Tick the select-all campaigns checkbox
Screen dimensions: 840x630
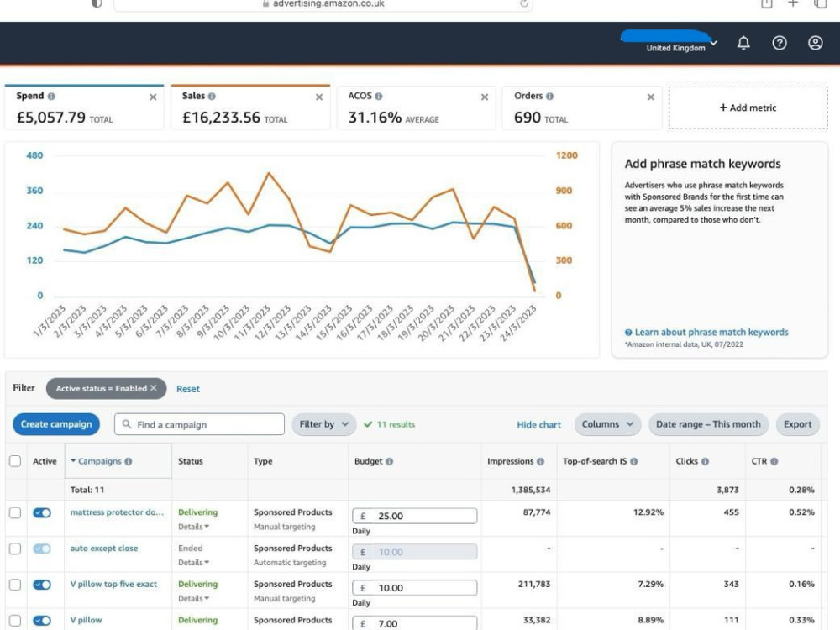15,461
